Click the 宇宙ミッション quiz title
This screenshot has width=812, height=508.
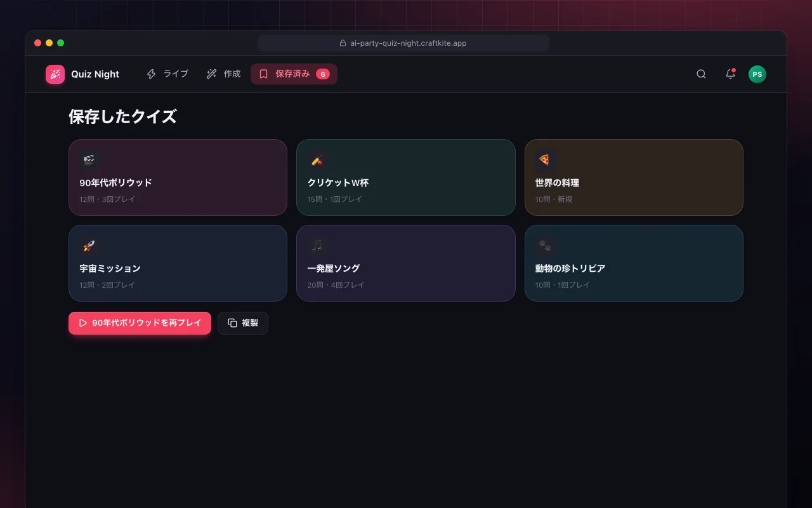tap(110, 269)
